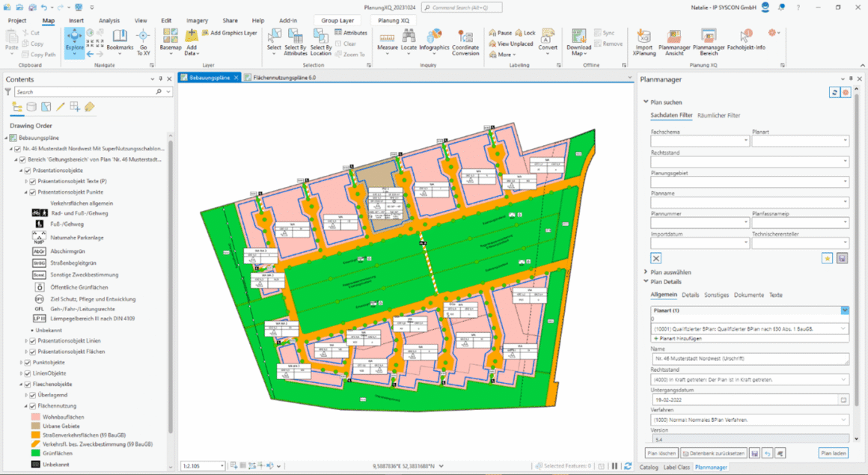
Task: Open the Insert ribbon tab
Action: (76, 20)
